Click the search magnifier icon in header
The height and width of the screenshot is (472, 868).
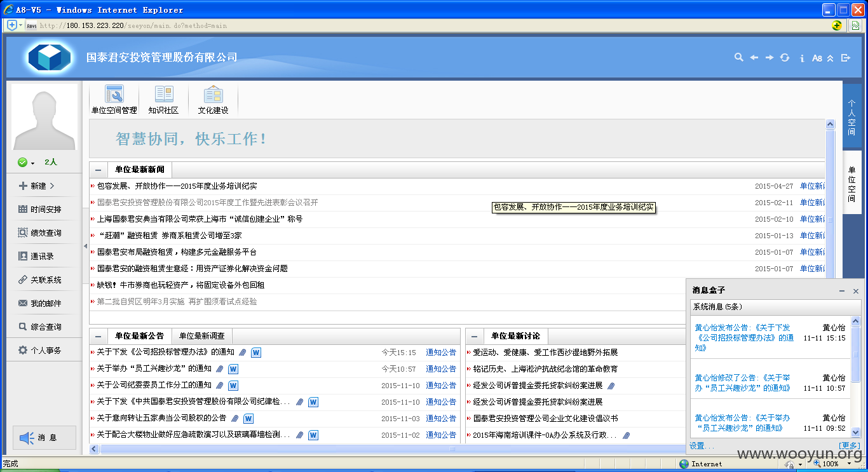tap(738, 57)
